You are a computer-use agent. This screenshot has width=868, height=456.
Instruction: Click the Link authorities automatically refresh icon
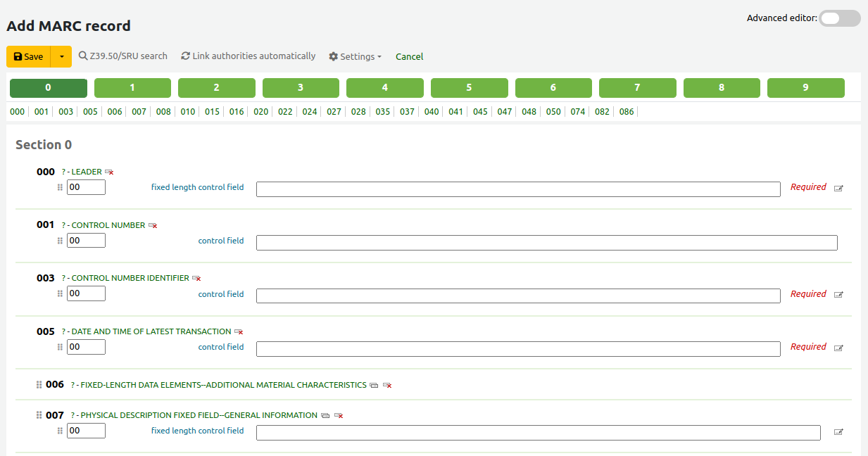[x=185, y=56]
